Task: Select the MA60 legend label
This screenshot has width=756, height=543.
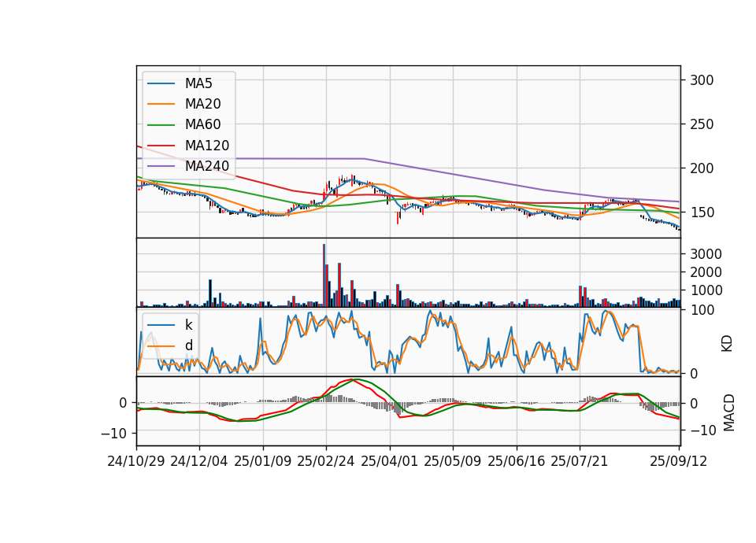Action: tap(202, 124)
